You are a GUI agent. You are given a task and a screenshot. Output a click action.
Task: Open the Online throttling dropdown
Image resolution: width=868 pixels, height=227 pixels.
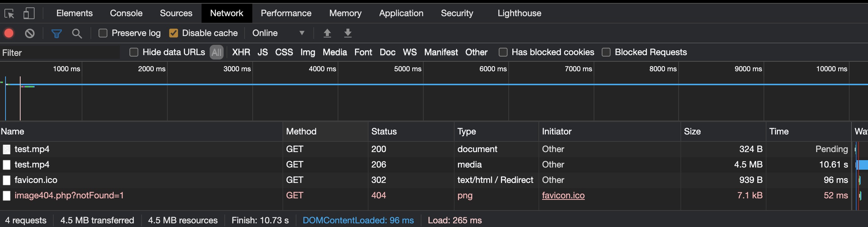click(278, 33)
